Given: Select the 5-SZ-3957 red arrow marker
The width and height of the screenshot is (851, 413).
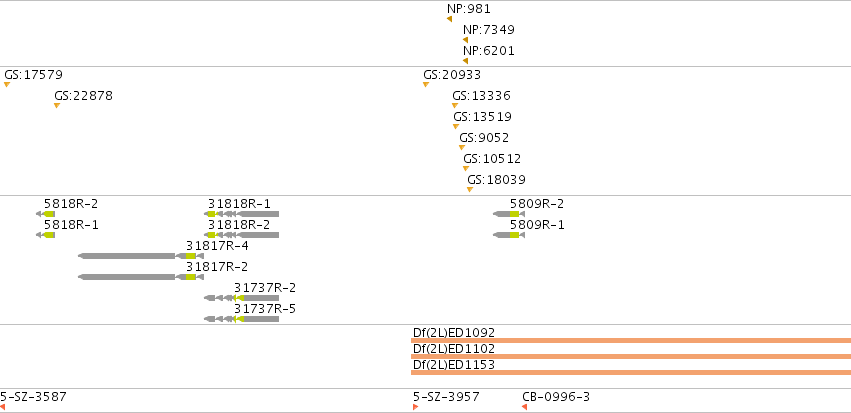Looking at the screenshot, I should tap(416, 407).
